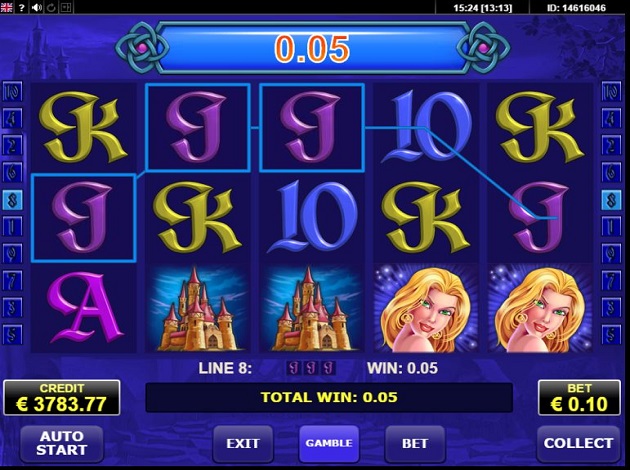Open the help question mark icon
Image resolution: width=630 pixels, height=470 pixels.
coord(22,7)
